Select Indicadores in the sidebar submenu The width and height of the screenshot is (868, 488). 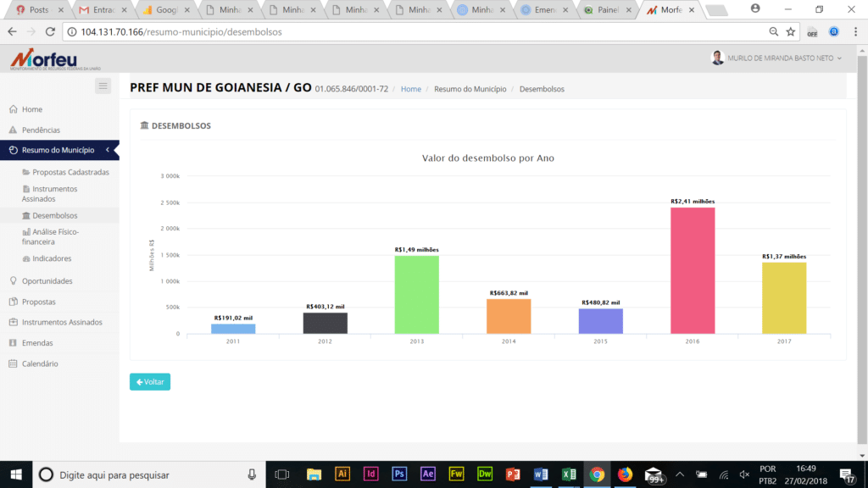(52, 258)
